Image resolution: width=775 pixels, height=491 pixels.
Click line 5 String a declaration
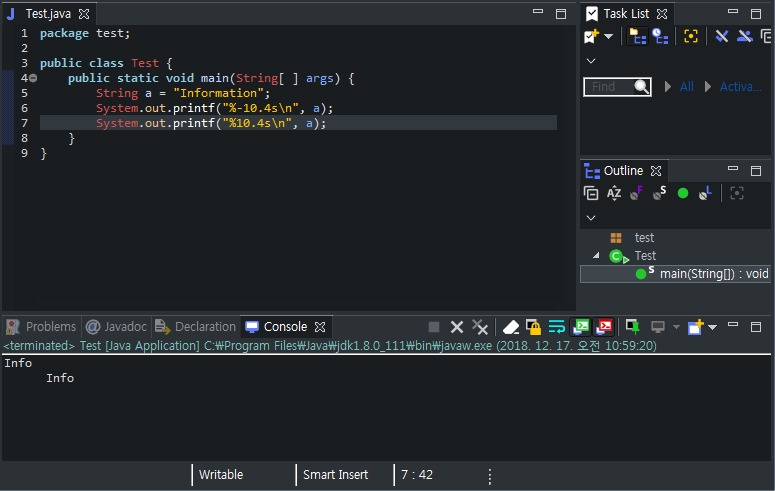tap(183, 93)
